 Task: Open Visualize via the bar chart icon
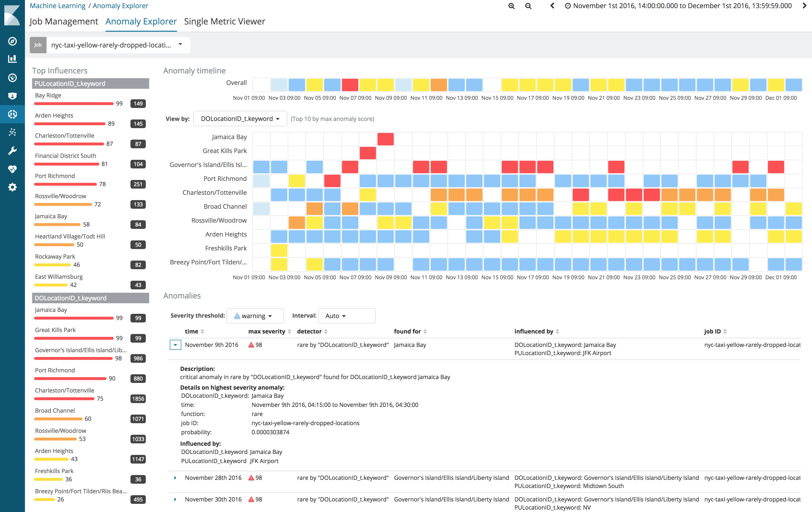[x=12, y=59]
